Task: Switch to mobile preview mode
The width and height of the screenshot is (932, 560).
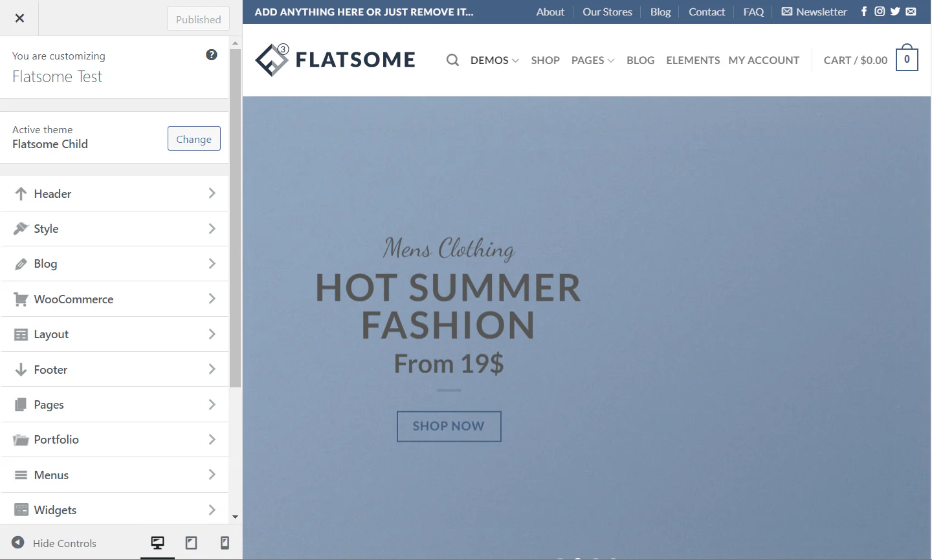Action: coord(225,543)
